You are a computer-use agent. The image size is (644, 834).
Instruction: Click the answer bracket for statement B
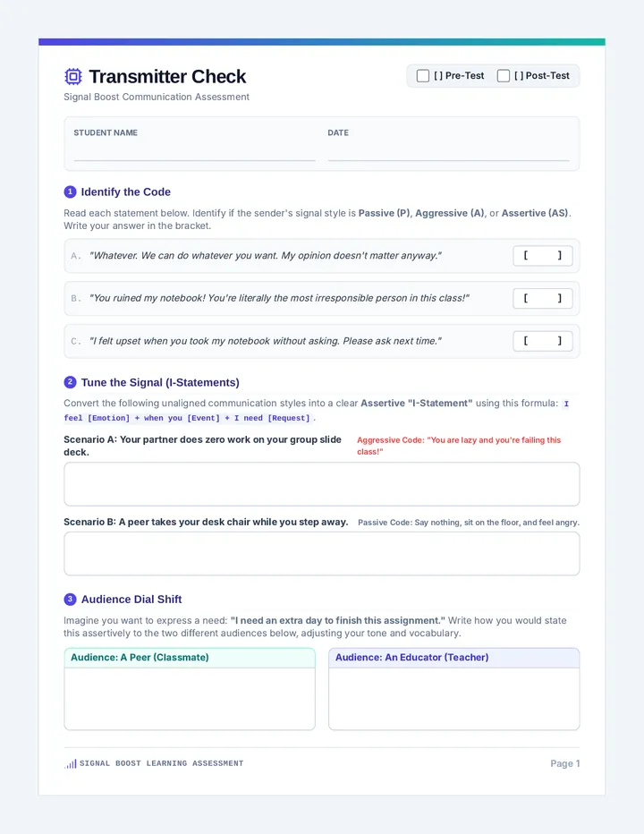click(x=542, y=298)
